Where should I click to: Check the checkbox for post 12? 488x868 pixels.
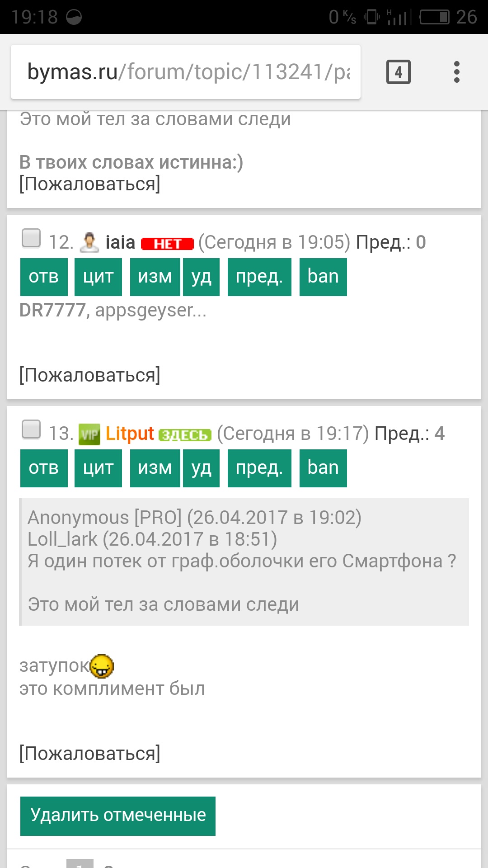pyautogui.click(x=31, y=238)
